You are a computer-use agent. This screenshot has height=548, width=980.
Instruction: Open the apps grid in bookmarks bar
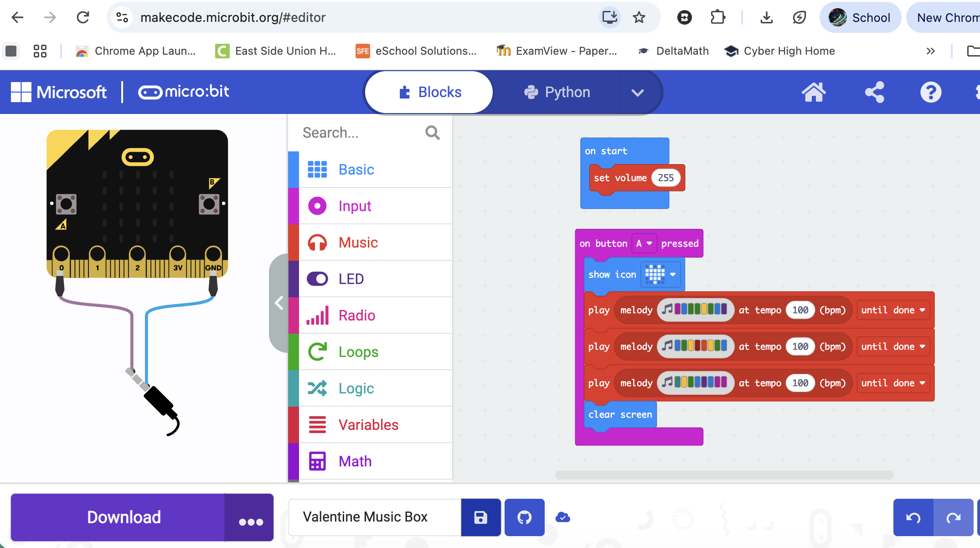(40, 51)
